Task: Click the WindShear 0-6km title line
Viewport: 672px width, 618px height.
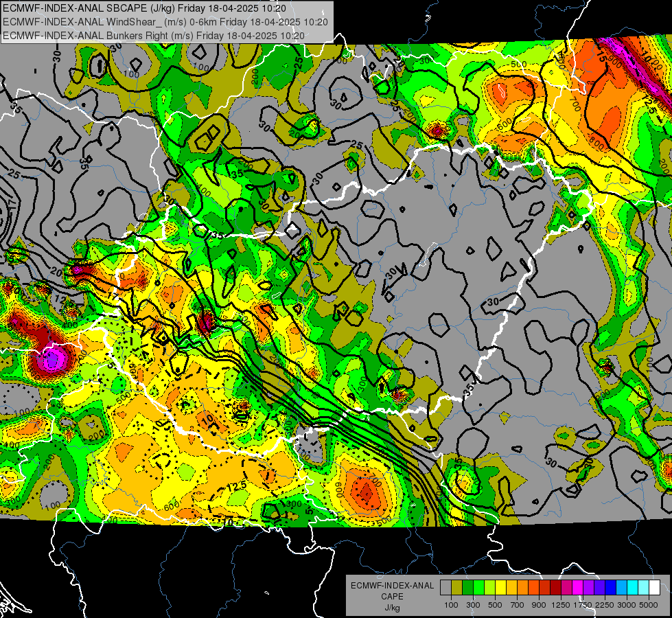Action: (165, 22)
